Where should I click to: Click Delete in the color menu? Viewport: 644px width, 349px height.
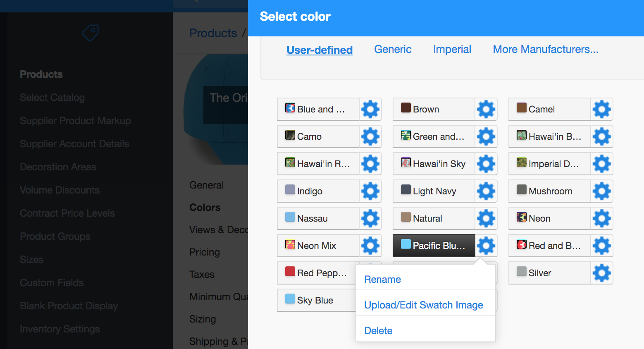[x=378, y=331]
